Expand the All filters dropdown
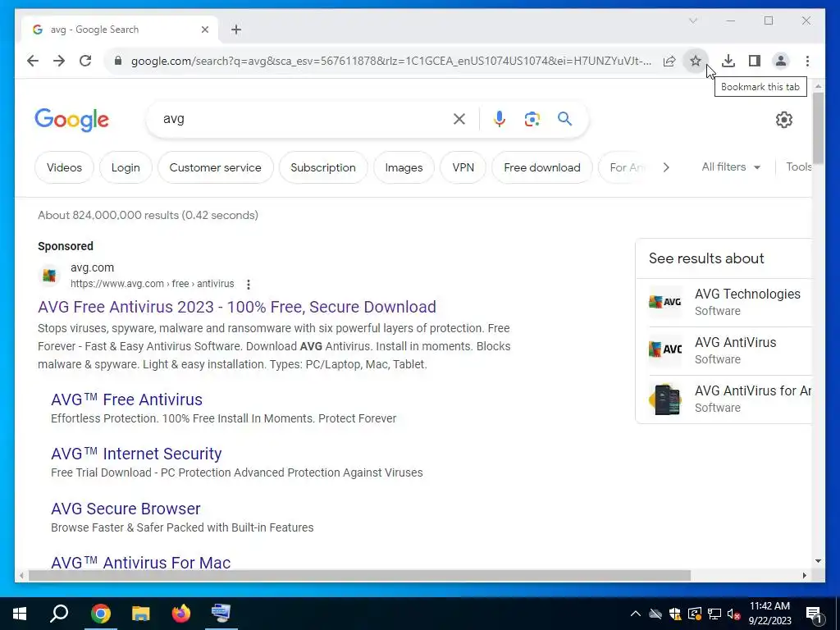The width and height of the screenshot is (840, 630). (x=731, y=167)
